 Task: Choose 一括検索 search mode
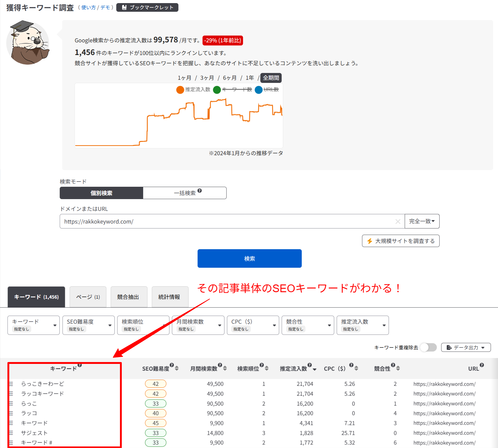pos(185,193)
